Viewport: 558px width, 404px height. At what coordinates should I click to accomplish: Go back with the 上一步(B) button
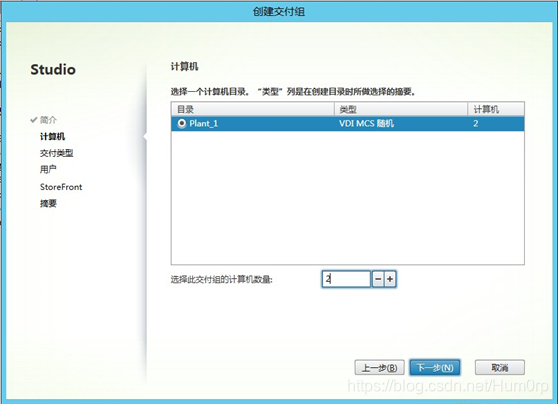click(x=379, y=367)
